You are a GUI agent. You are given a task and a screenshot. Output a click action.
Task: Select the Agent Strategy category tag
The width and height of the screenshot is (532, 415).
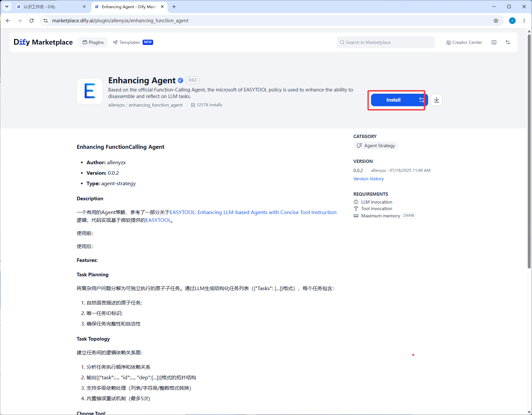pos(376,146)
